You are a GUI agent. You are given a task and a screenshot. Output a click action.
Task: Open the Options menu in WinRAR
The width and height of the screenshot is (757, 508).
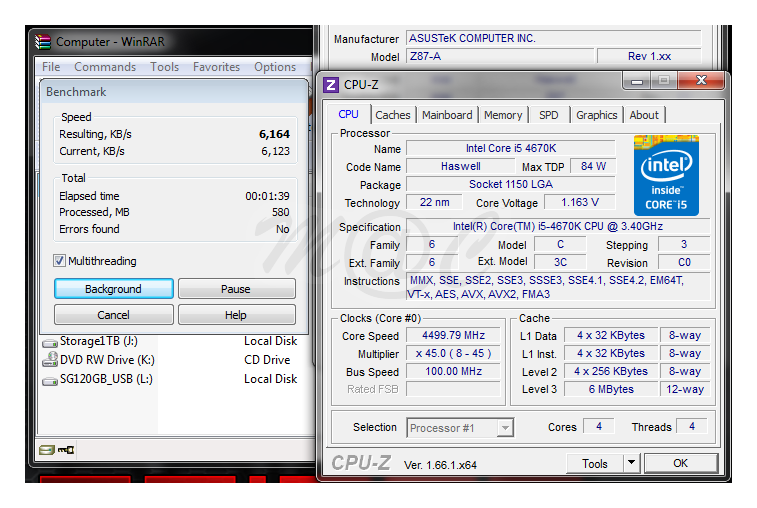tap(275, 67)
